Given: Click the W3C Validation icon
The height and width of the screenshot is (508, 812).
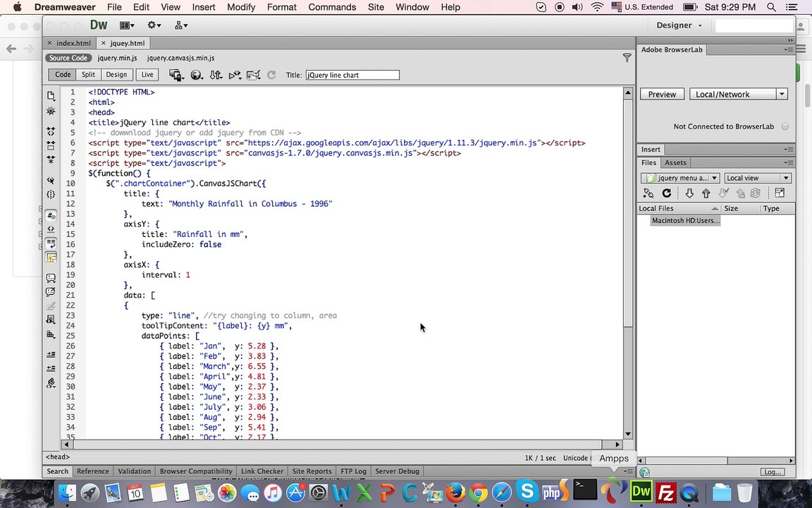Looking at the screenshot, I should pos(235,75).
